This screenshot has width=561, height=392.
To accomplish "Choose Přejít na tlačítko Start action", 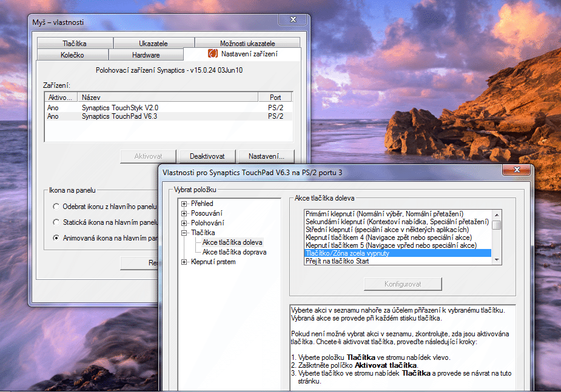I will [x=397, y=261].
